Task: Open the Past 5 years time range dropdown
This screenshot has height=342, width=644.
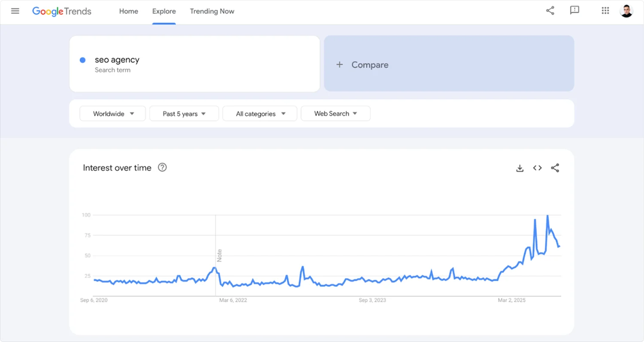Action: [x=184, y=113]
